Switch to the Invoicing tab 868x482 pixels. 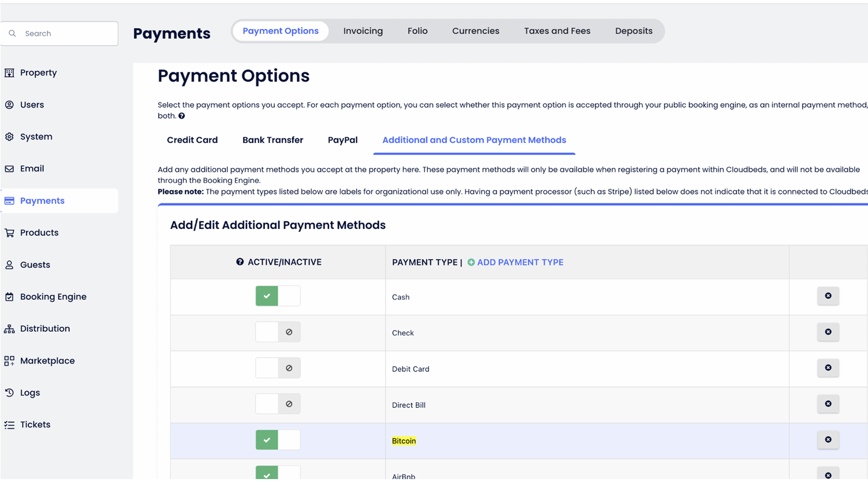click(362, 31)
